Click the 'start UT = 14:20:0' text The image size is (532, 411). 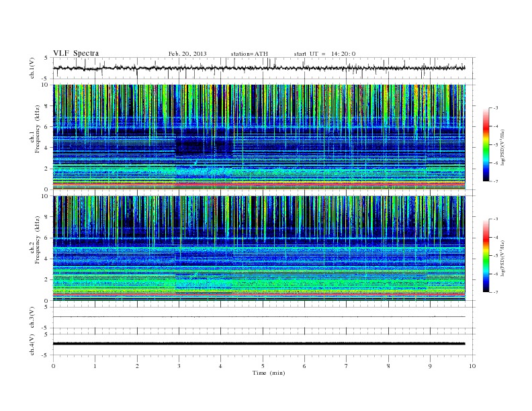[324, 54]
